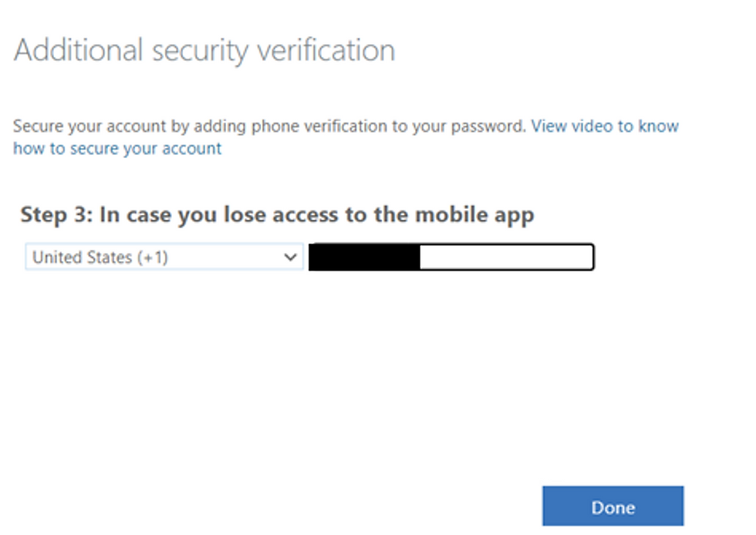Click the 'Step 3' heading text
Image resolution: width=756 pixels, height=535 pixels.
[54, 215]
